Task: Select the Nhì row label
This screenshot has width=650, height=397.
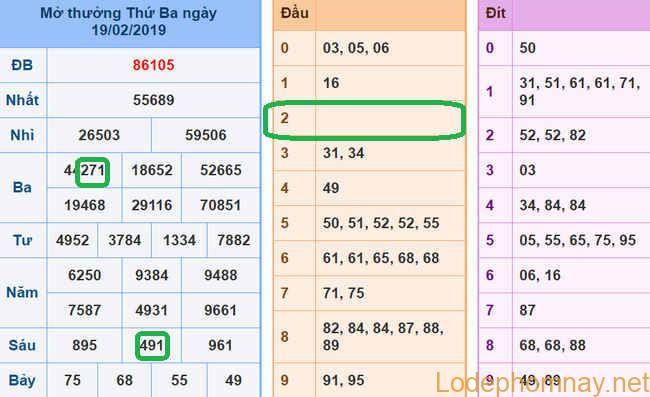Action: (22, 135)
